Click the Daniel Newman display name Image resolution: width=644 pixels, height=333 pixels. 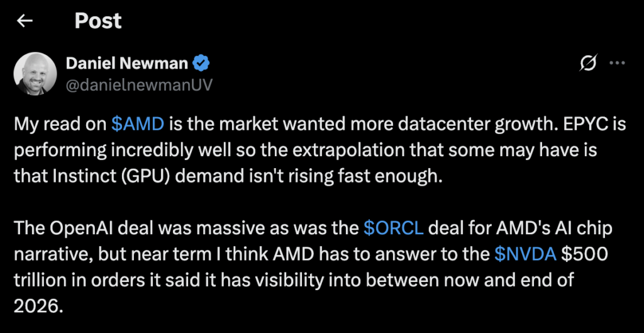click(128, 63)
